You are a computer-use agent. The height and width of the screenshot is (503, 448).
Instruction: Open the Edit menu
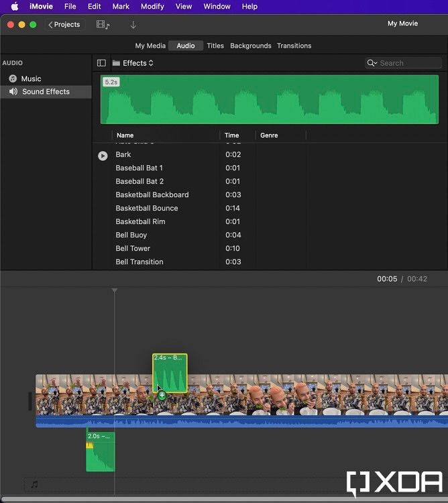pos(95,7)
